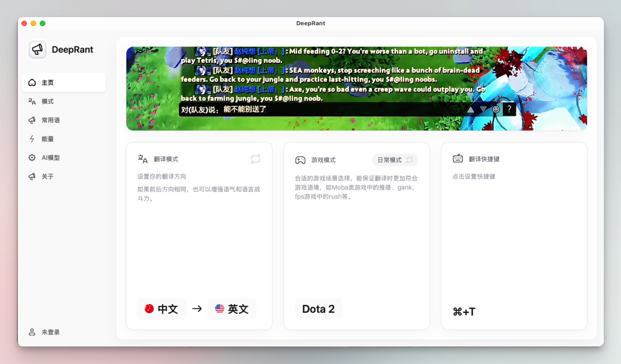Click the gamepad icon in game mode card

(300, 160)
